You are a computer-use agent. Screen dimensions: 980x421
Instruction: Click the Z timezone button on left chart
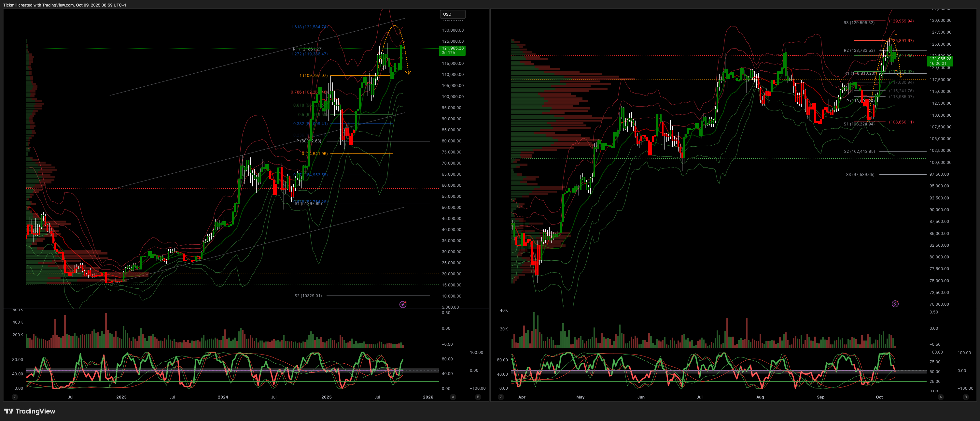click(x=15, y=397)
